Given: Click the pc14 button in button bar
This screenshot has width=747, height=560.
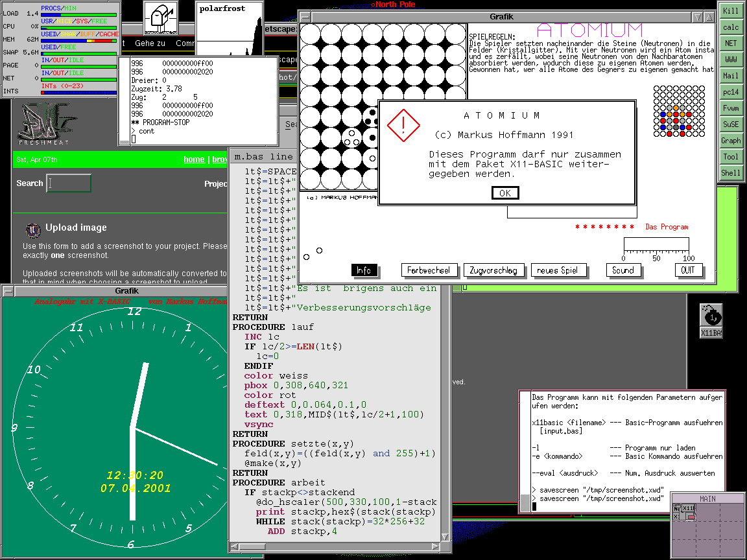Looking at the screenshot, I should 731,92.
